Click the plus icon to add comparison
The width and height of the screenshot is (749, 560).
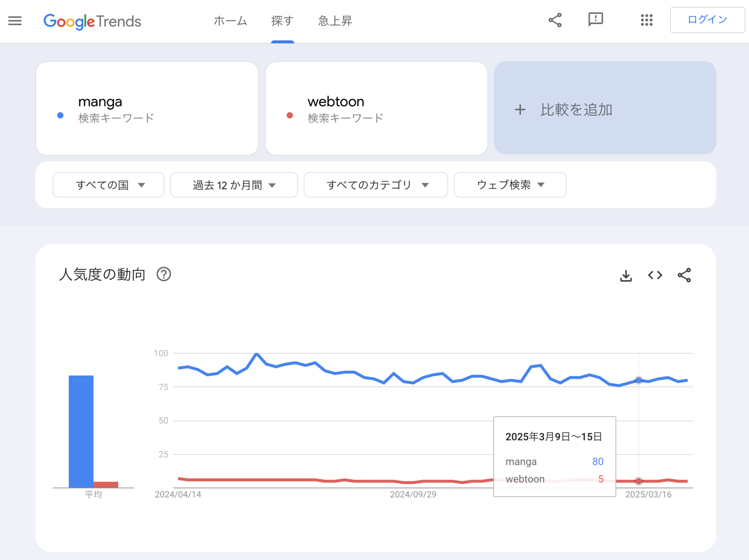(x=520, y=110)
